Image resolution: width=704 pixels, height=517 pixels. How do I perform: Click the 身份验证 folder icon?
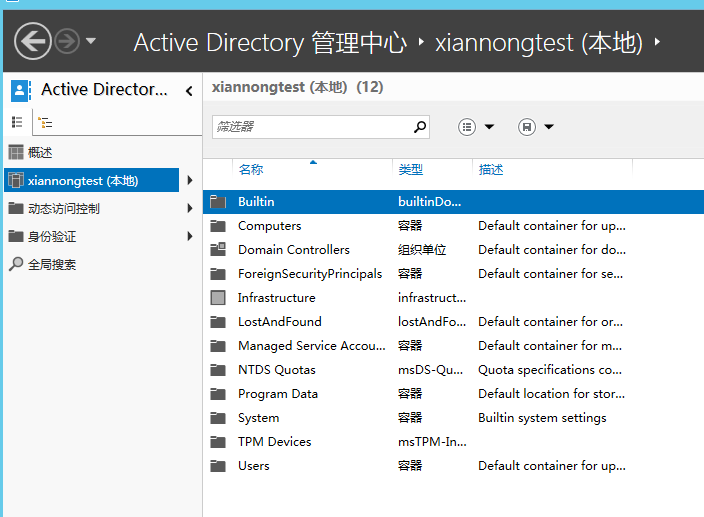[x=15, y=237]
